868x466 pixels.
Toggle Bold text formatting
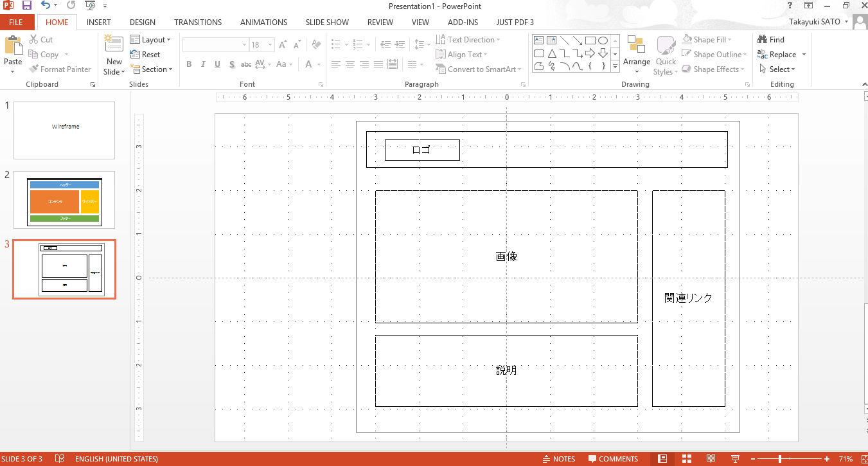point(189,64)
